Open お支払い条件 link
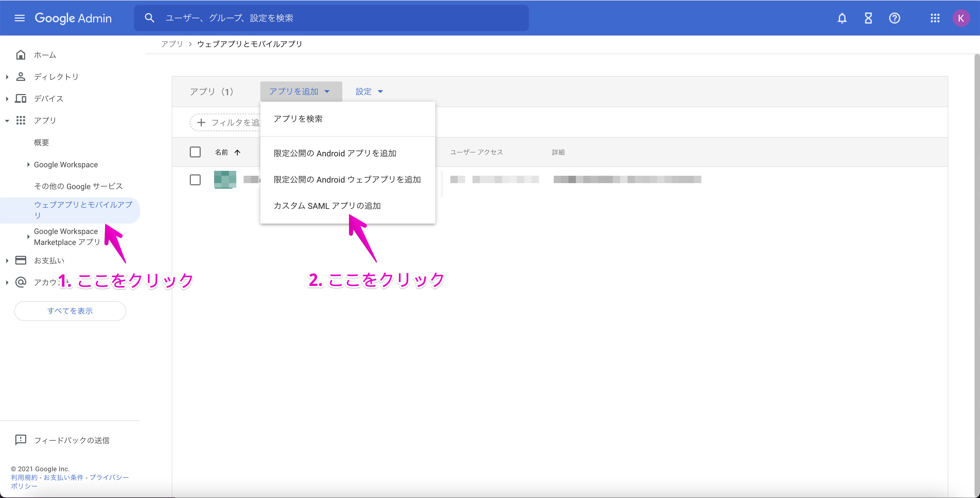This screenshot has height=498, width=980. click(x=63, y=478)
